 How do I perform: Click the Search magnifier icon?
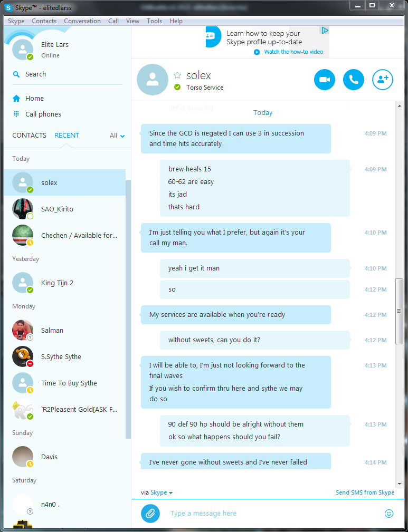click(x=16, y=74)
